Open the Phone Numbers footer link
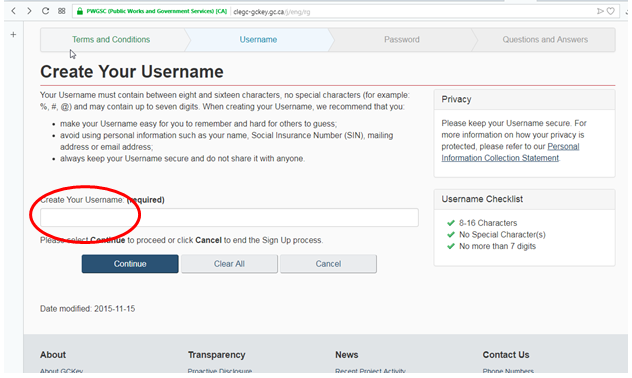 point(508,370)
